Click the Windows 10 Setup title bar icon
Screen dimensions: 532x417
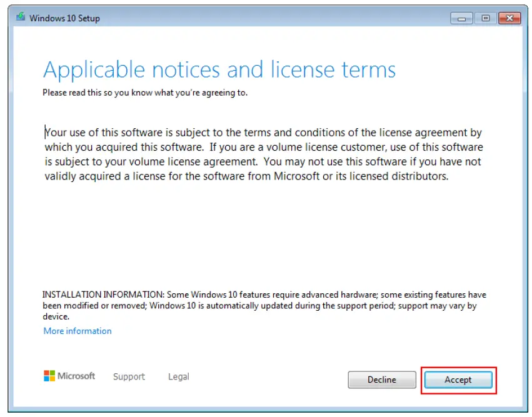(x=19, y=18)
